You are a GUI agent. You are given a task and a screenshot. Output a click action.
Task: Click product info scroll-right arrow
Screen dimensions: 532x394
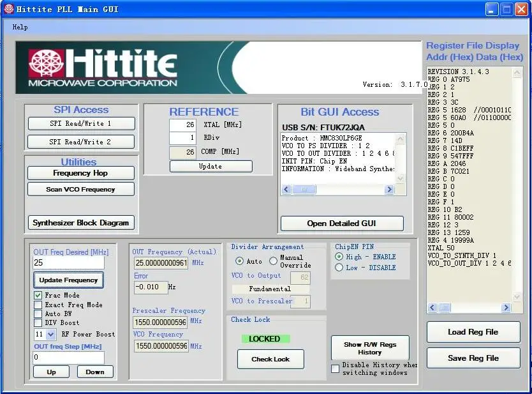point(390,189)
